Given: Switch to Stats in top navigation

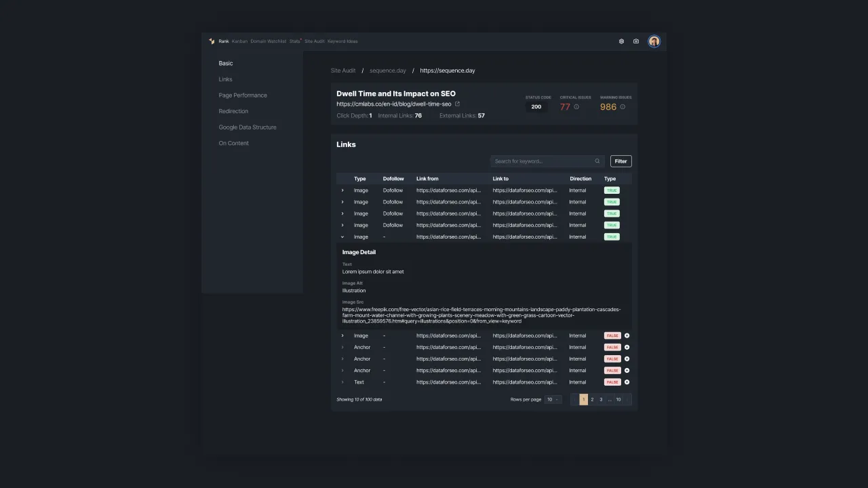Looking at the screenshot, I should 294,41.
